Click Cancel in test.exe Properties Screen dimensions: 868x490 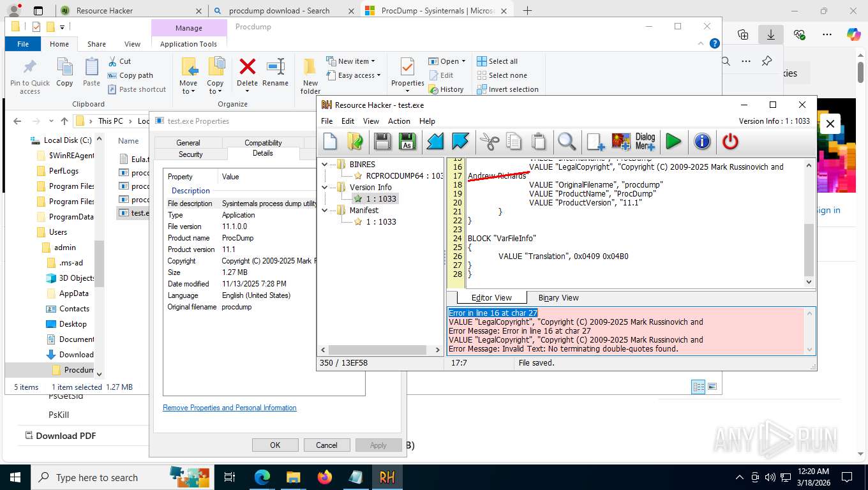(x=327, y=445)
